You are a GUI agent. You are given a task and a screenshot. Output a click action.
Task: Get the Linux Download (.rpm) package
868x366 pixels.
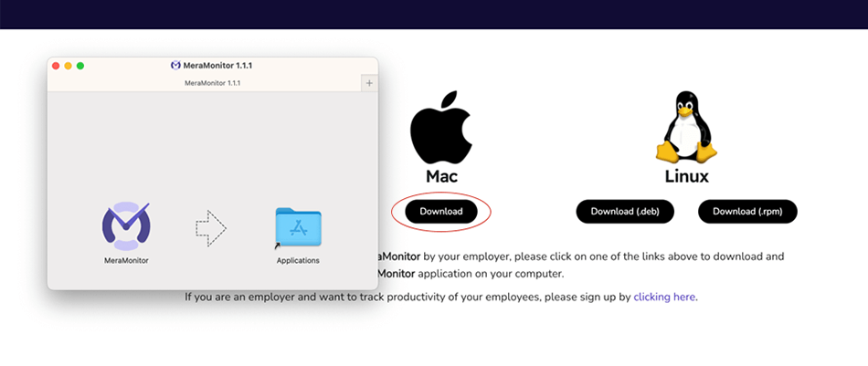[x=747, y=212]
